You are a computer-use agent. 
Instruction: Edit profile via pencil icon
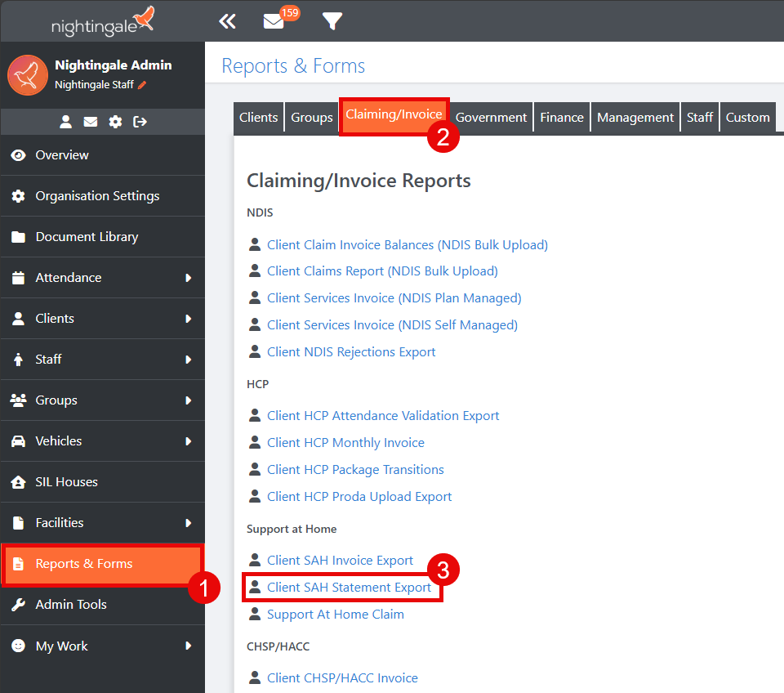[x=142, y=85]
